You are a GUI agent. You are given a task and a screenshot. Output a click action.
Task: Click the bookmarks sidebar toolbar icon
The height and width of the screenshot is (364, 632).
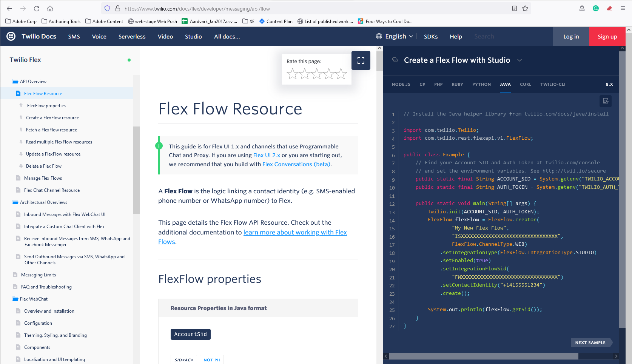[582, 8]
